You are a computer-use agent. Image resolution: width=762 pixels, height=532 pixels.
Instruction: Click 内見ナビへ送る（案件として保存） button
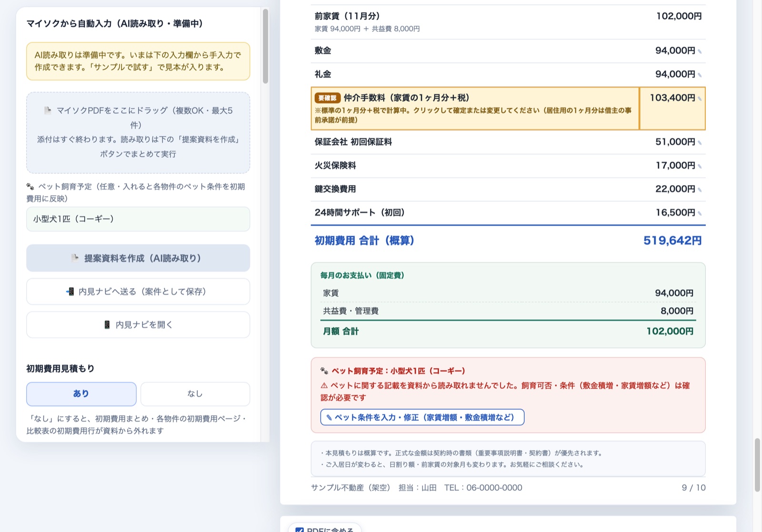(x=138, y=291)
